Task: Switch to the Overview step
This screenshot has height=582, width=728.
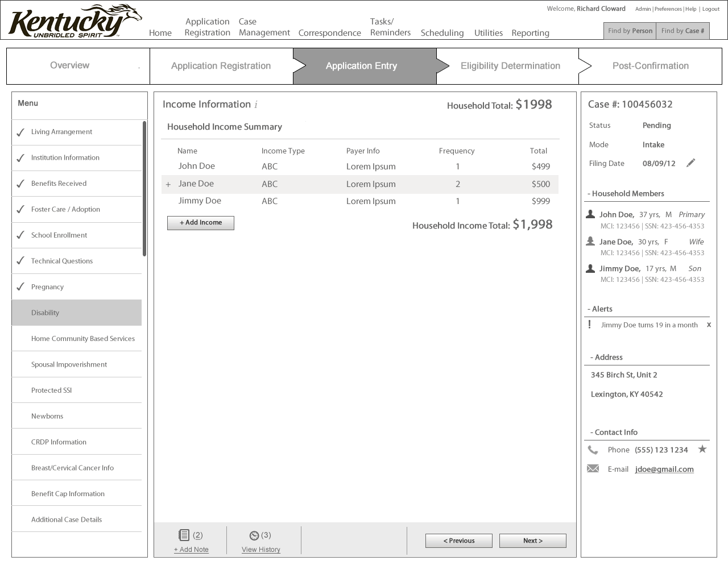Action: coord(78,66)
